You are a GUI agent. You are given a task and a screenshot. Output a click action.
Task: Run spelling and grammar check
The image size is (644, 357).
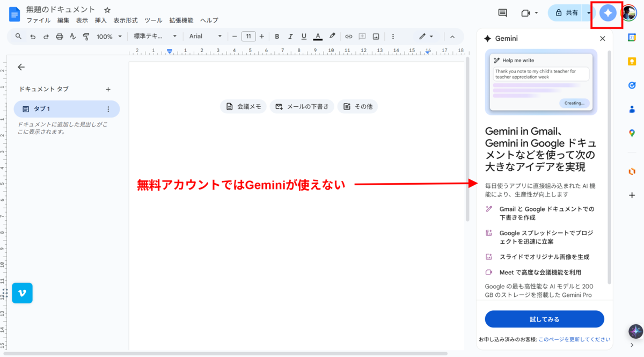[x=73, y=37]
